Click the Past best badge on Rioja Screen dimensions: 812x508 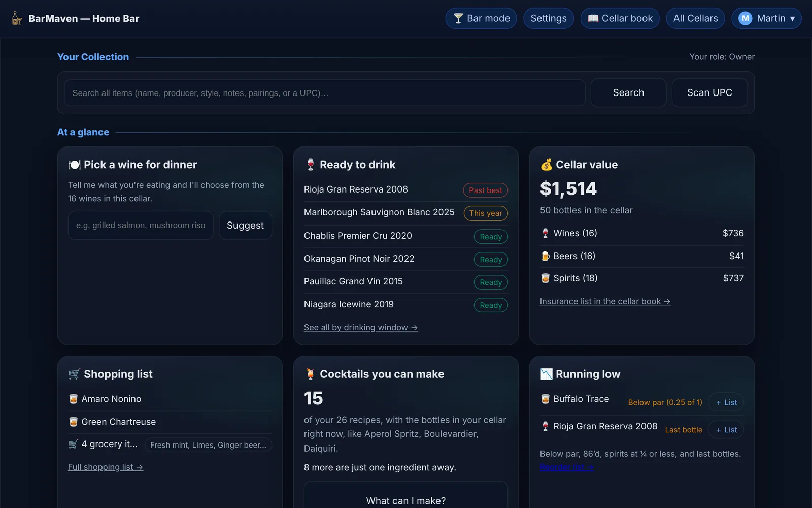click(486, 190)
